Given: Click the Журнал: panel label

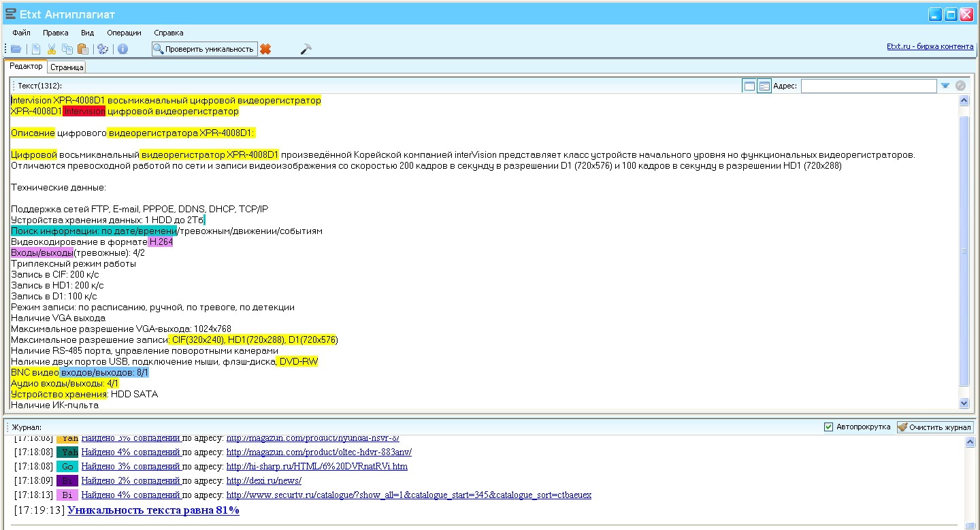Looking at the screenshot, I should 27,427.
